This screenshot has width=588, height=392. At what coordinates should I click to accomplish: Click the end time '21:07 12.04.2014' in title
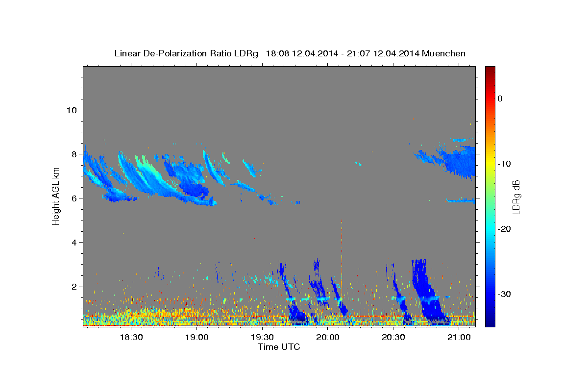pos(383,53)
